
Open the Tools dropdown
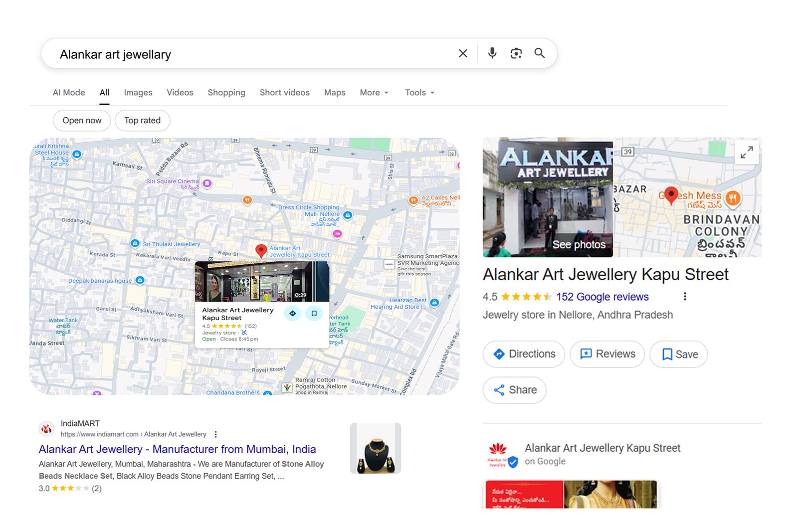[419, 92]
